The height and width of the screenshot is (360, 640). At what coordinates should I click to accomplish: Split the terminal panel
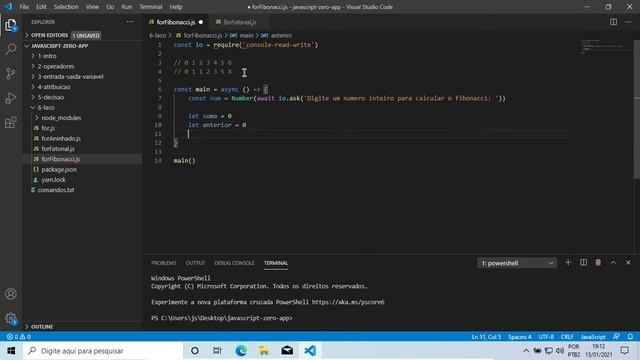click(583, 262)
